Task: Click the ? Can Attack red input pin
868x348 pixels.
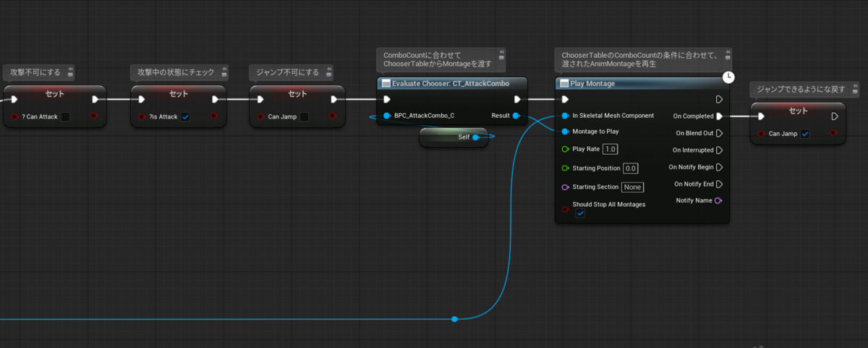Action: point(14,116)
